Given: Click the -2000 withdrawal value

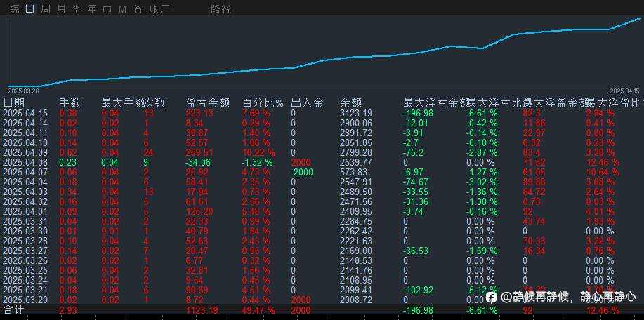Looking at the screenshot, I should pyautogui.click(x=301, y=173).
